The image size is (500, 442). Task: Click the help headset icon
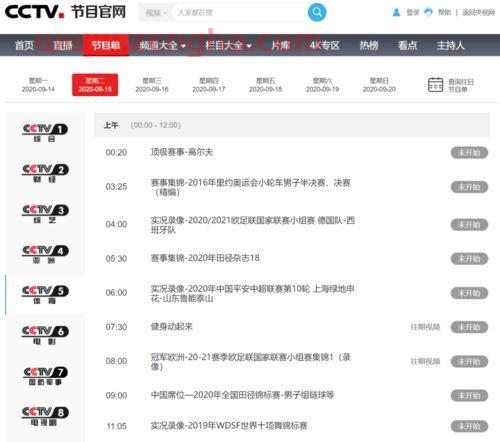click(428, 12)
